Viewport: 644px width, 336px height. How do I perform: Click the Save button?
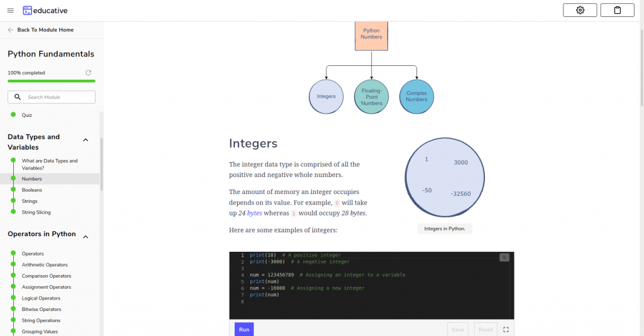[x=458, y=330]
